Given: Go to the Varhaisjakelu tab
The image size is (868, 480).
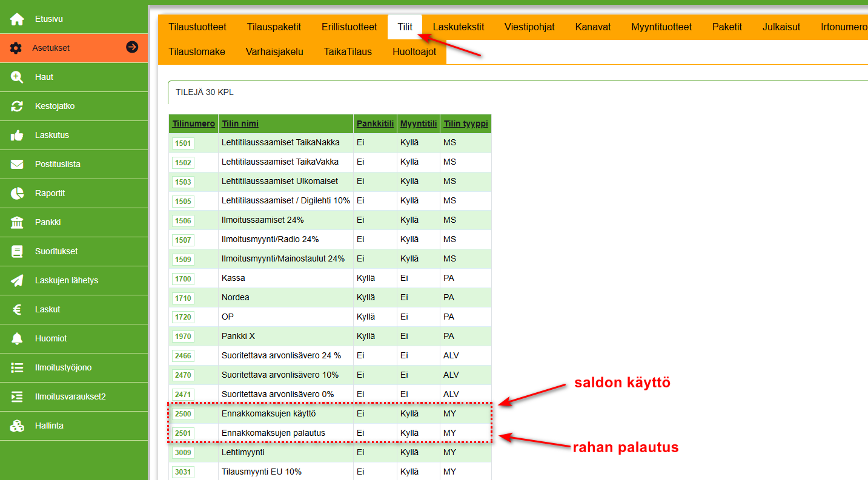Looking at the screenshot, I should [x=274, y=52].
